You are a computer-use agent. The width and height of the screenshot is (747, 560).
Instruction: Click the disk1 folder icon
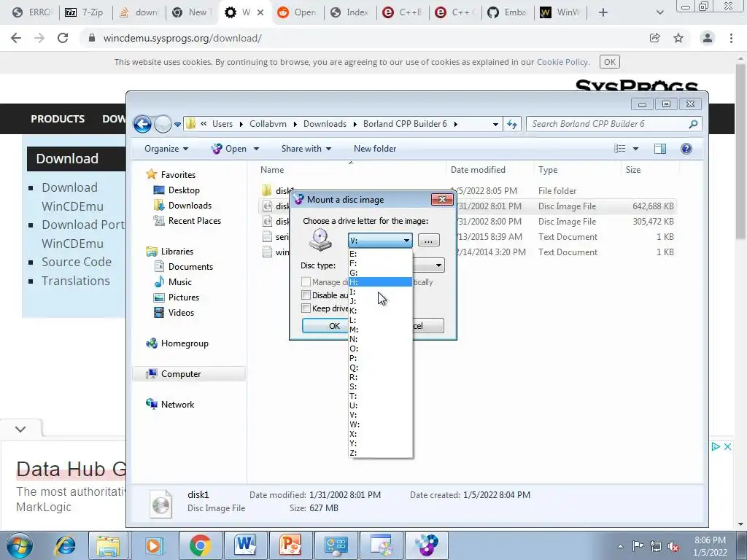click(267, 190)
